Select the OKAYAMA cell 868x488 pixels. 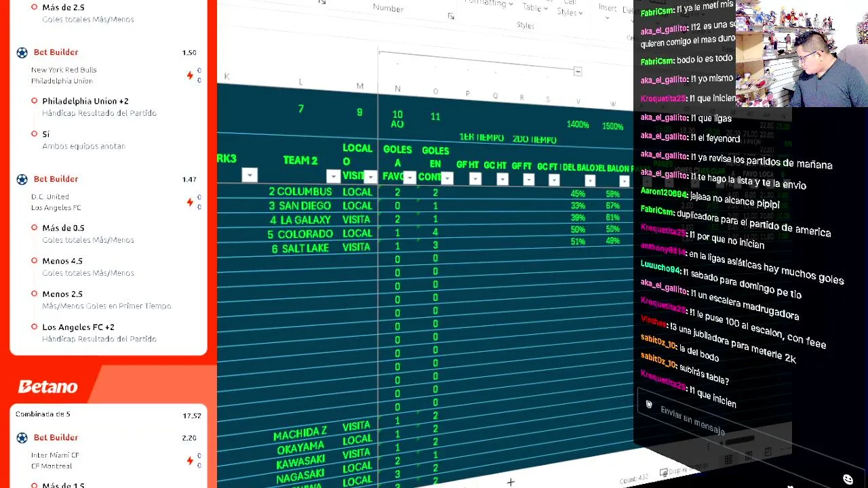(x=300, y=448)
